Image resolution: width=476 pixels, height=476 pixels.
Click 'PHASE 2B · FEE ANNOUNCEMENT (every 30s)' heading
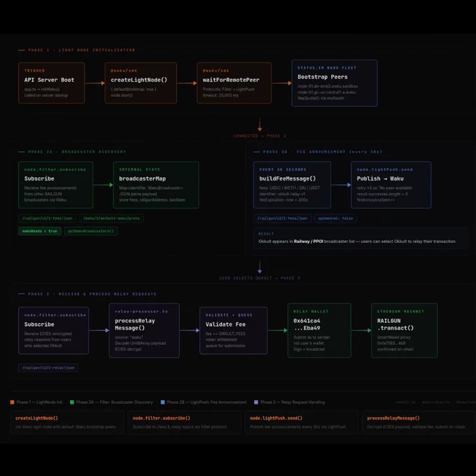pos(323,151)
